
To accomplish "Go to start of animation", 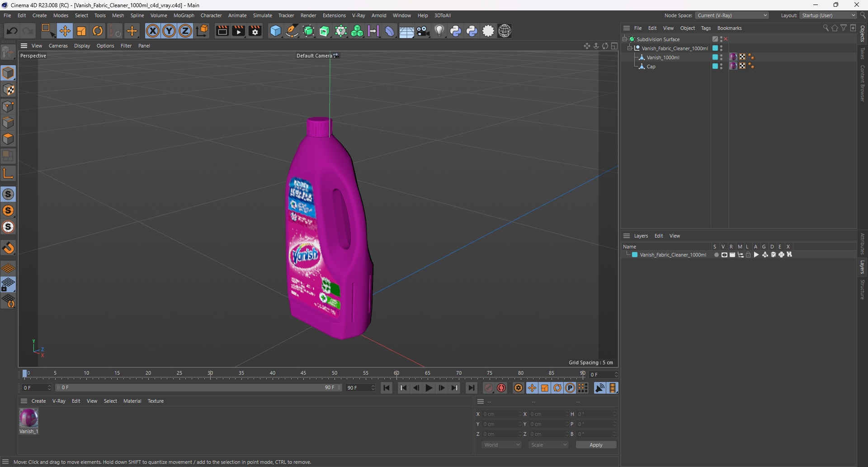I will pos(387,388).
